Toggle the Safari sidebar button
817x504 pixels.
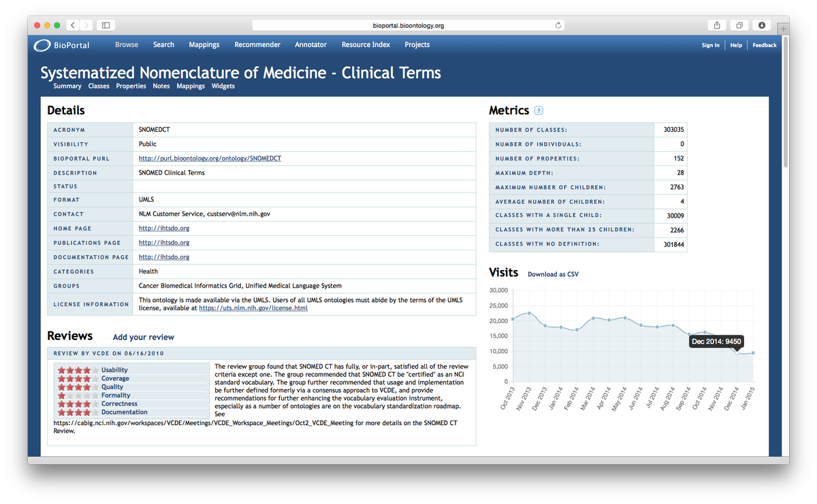[106, 25]
